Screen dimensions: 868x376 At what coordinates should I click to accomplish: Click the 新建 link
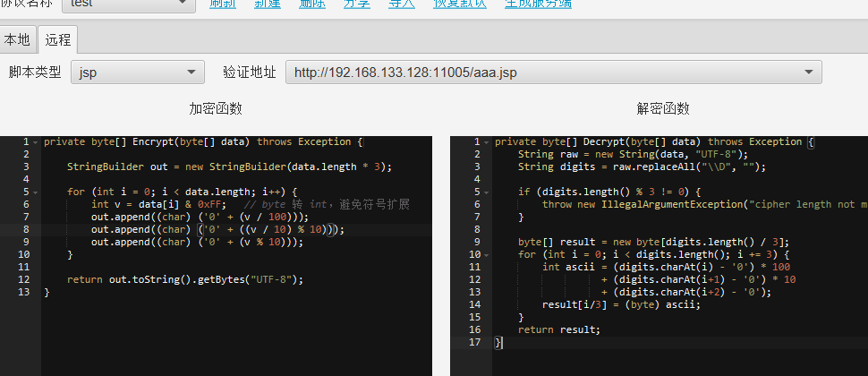click(268, 4)
